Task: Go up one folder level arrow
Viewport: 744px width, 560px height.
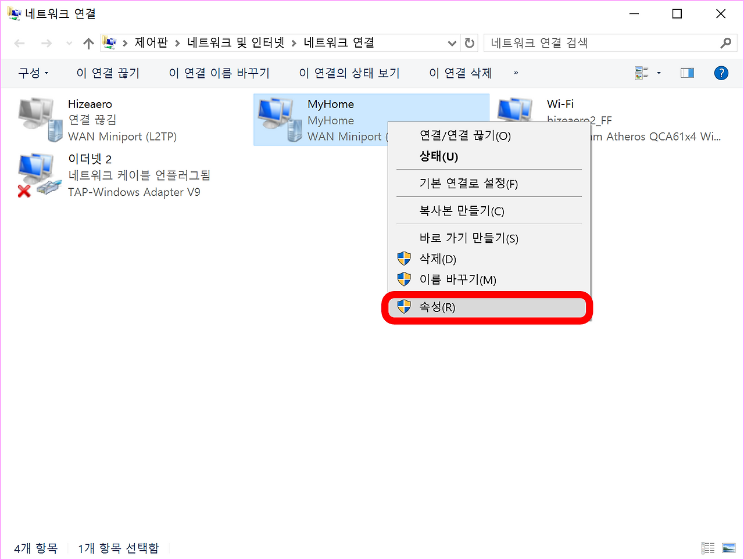Action: (x=88, y=43)
